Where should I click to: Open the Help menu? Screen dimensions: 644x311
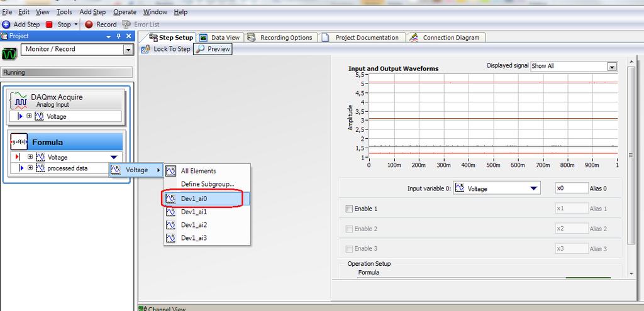tap(180, 13)
